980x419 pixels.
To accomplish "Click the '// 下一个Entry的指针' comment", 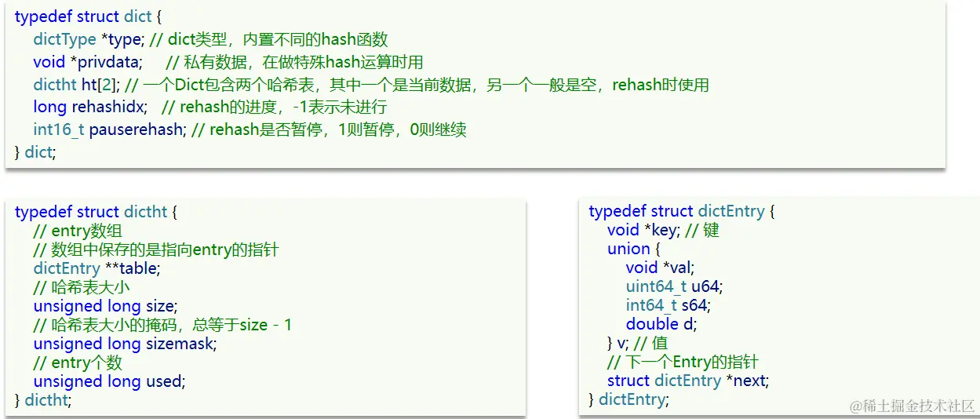I will (x=683, y=362).
